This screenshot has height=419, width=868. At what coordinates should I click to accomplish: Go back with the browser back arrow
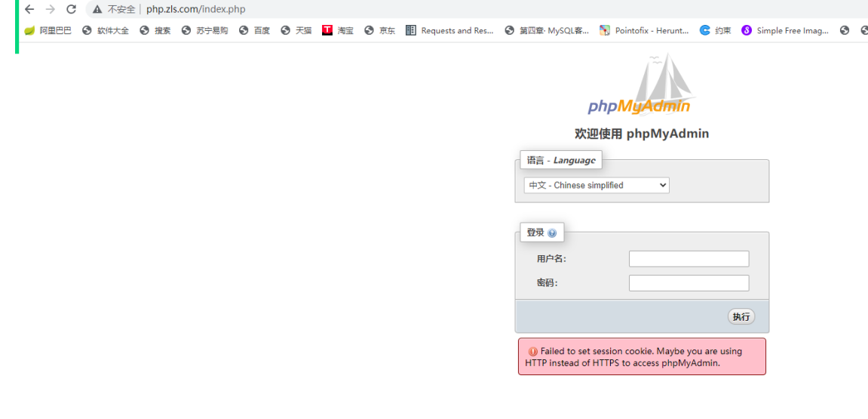tap(30, 9)
